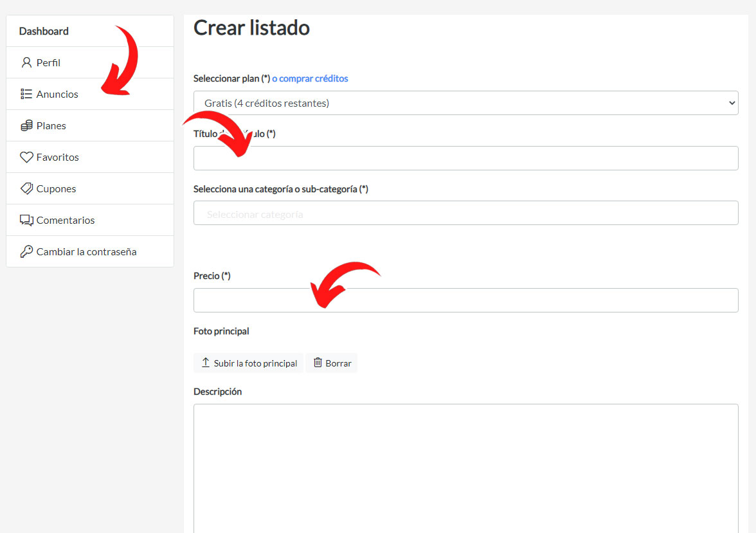View Comentarios section
756x533 pixels.
coord(90,220)
